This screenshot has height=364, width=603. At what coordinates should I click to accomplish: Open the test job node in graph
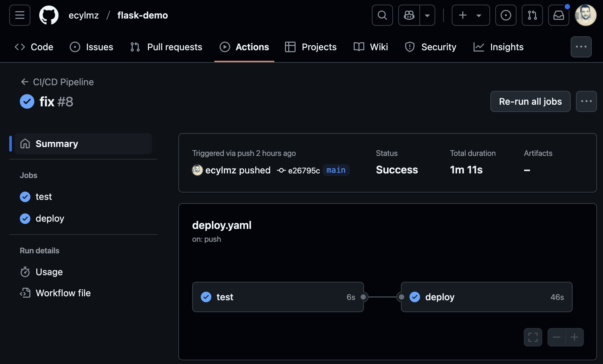tap(278, 297)
